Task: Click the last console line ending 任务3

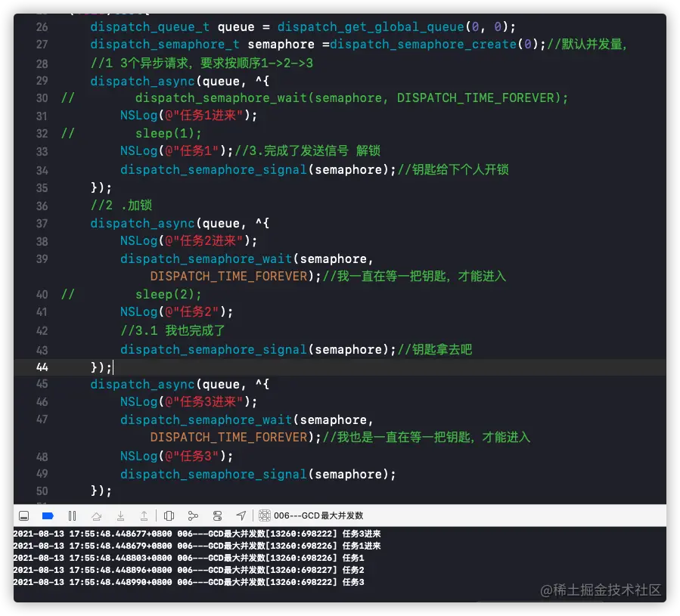Action: [188, 582]
